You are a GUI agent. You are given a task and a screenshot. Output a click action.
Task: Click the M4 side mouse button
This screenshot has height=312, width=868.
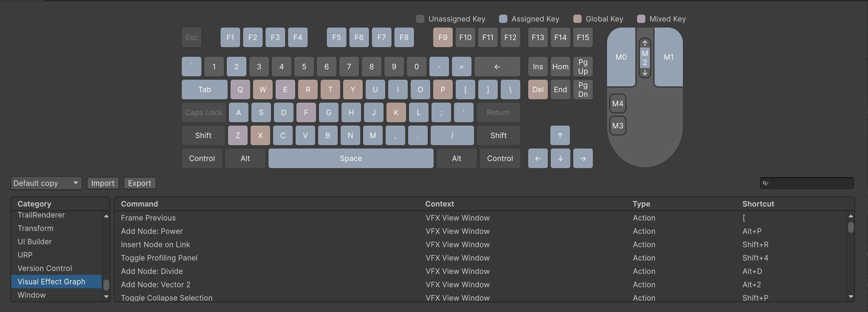617,103
